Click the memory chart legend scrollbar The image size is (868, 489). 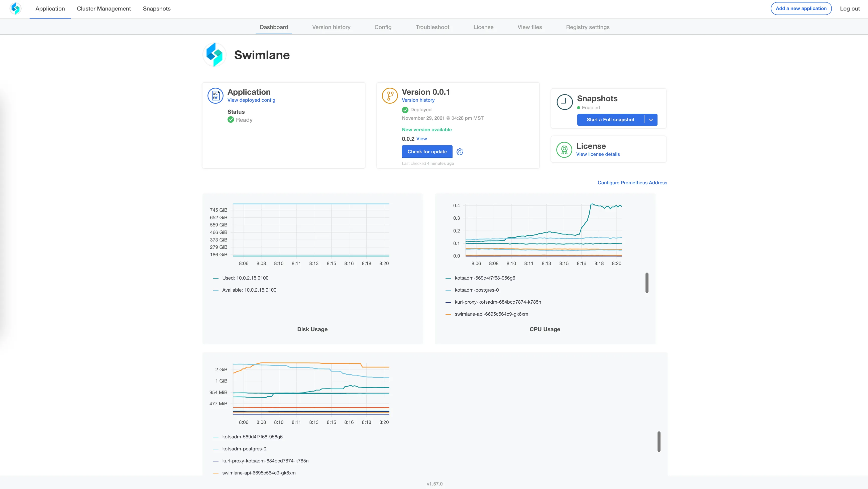tap(659, 441)
